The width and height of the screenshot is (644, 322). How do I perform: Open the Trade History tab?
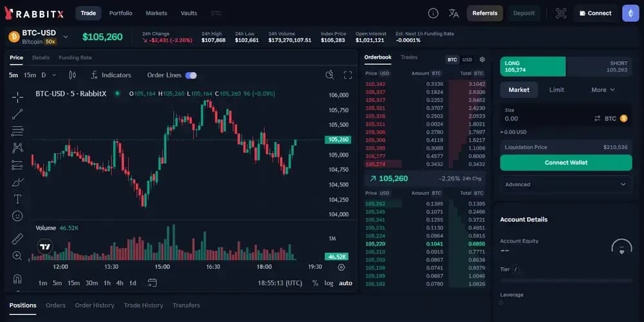pos(144,305)
